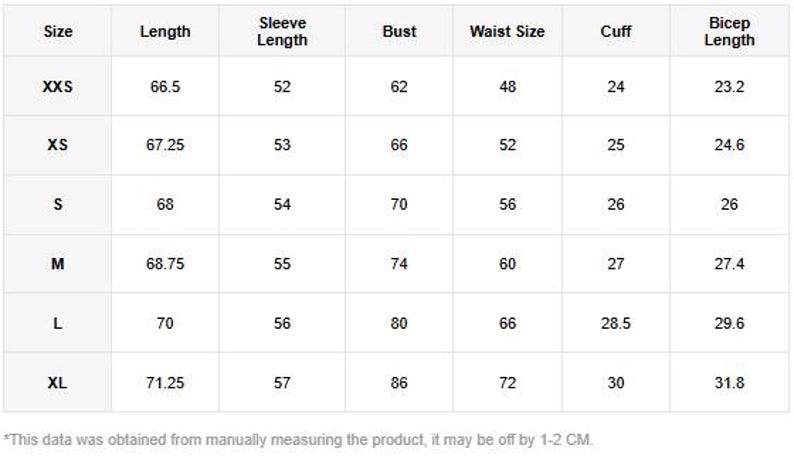Click the XL size row label
The width and height of the screenshot is (794, 462).
click(58, 382)
